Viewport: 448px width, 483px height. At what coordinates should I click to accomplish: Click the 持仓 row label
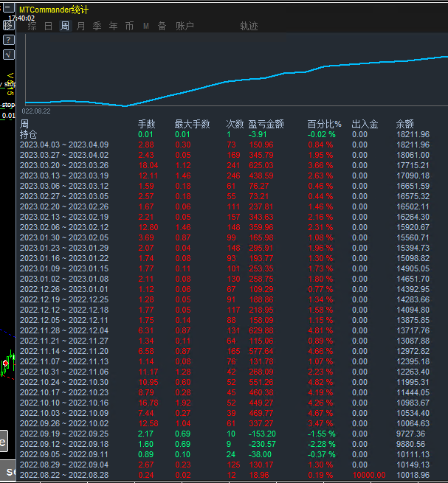tap(28, 134)
